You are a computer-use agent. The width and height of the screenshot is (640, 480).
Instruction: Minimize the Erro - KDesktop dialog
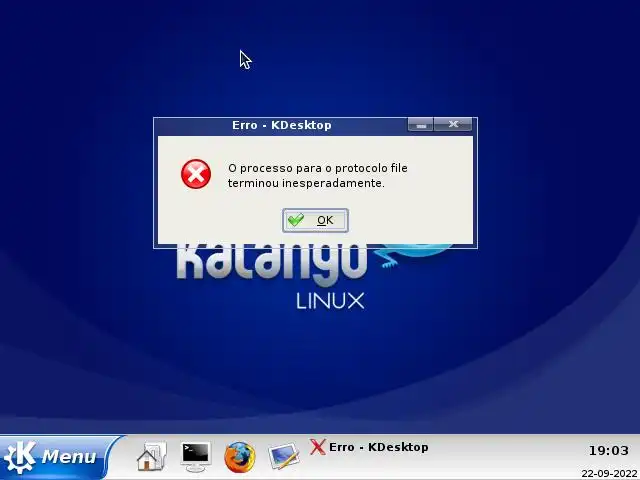[x=420, y=124]
